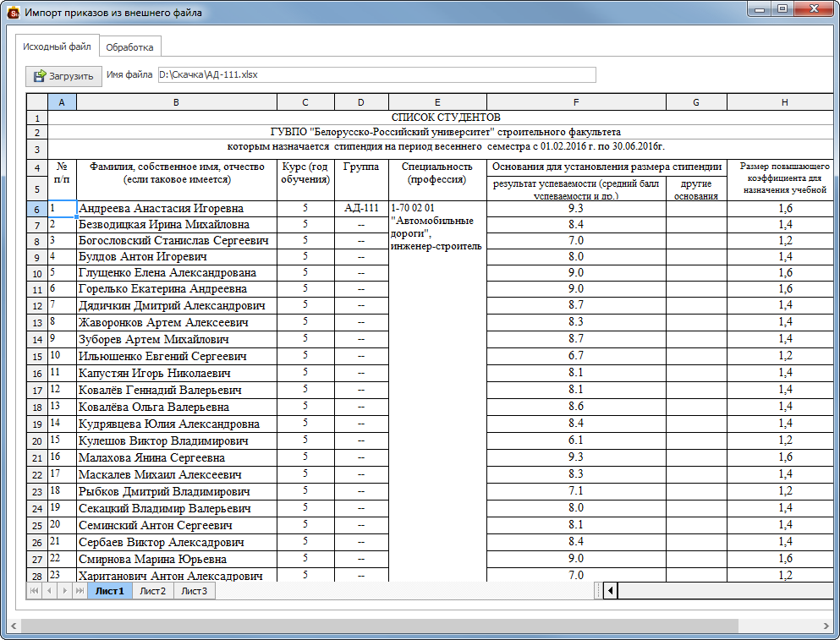840x640 pixels.
Task: Click cell 'Кудрявцева Юлия Александровна'
Action: pos(177,424)
